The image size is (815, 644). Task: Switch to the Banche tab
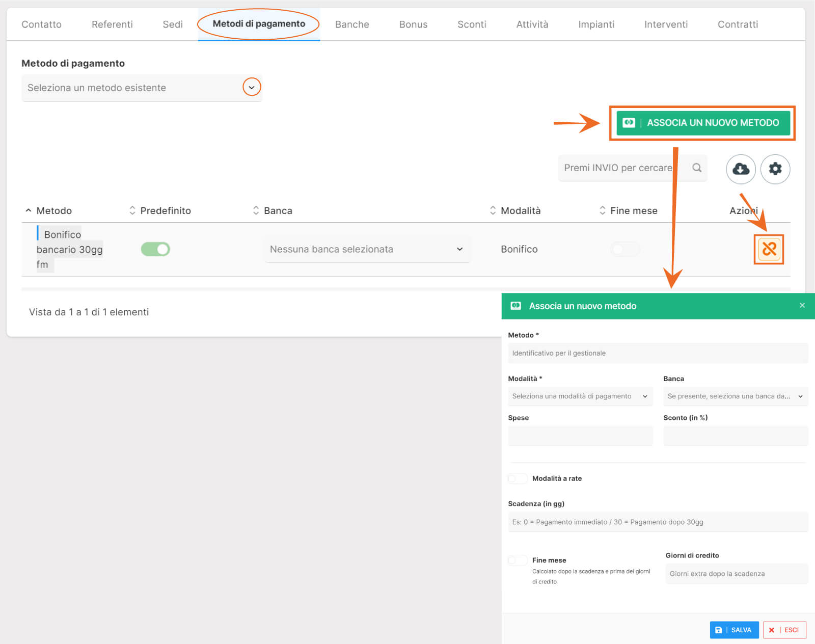(x=351, y=24)
